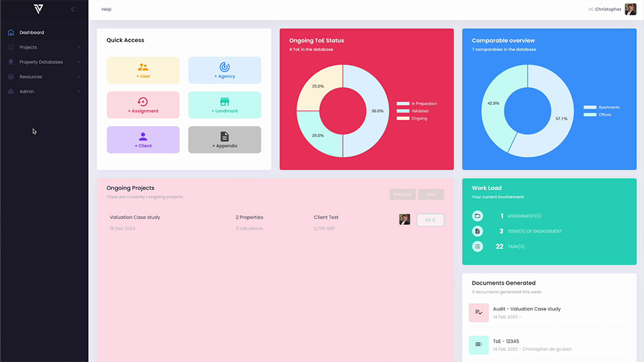Click the add User people icon
The height and width of the screenshot is (362, 644).
tap(143, 67)
